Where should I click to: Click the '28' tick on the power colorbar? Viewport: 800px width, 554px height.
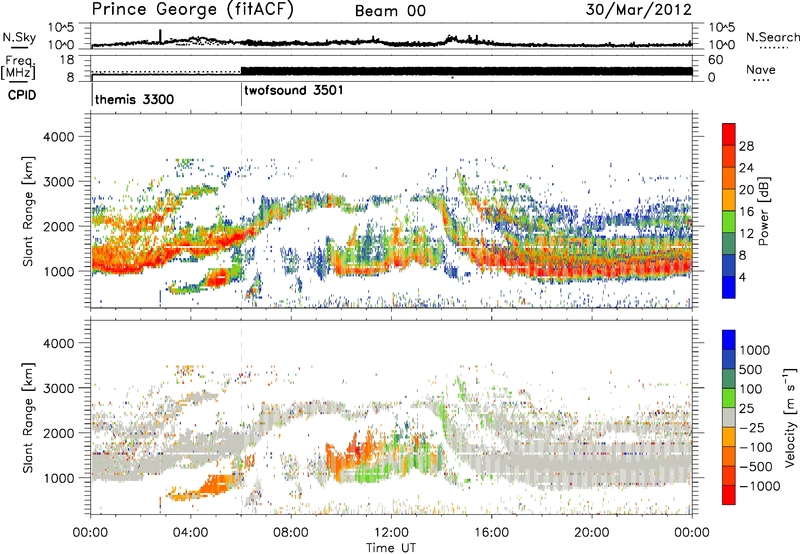coord(746,146)
